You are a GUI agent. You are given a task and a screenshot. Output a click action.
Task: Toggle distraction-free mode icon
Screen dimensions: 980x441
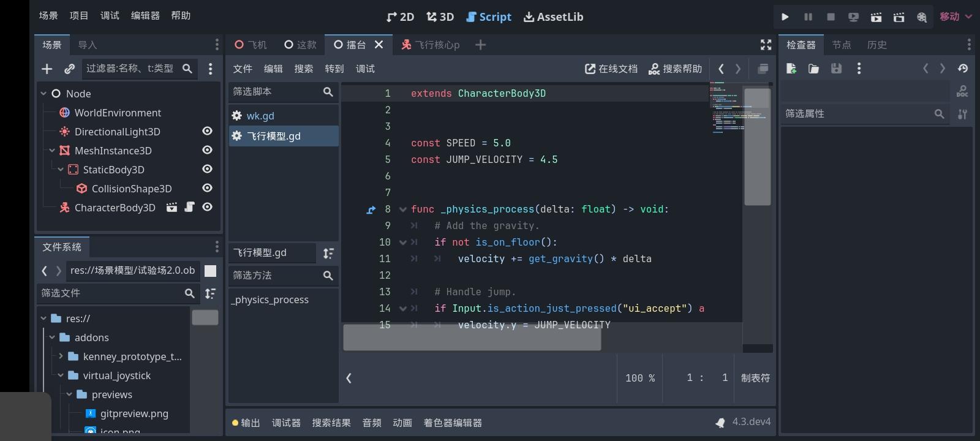click(766, 45)
